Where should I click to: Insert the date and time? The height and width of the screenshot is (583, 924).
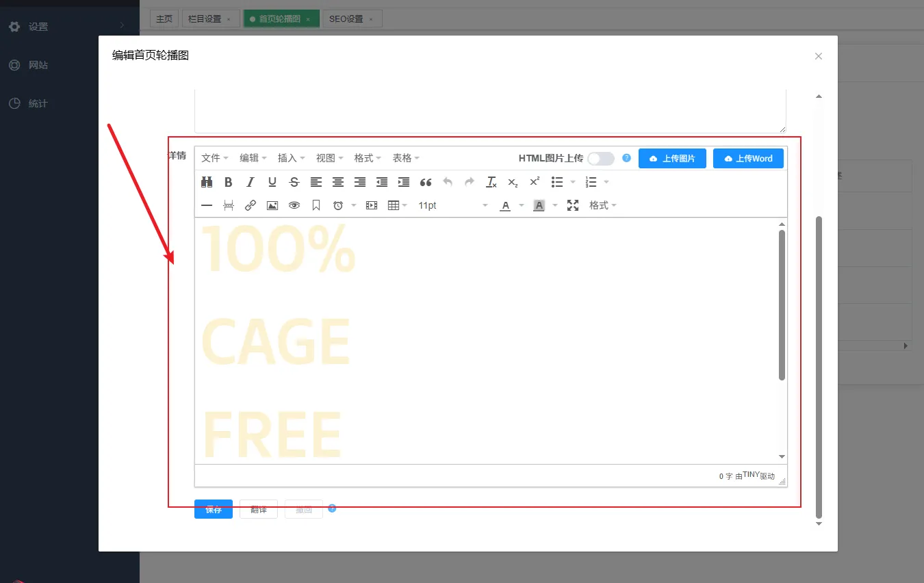coord(338,205)
